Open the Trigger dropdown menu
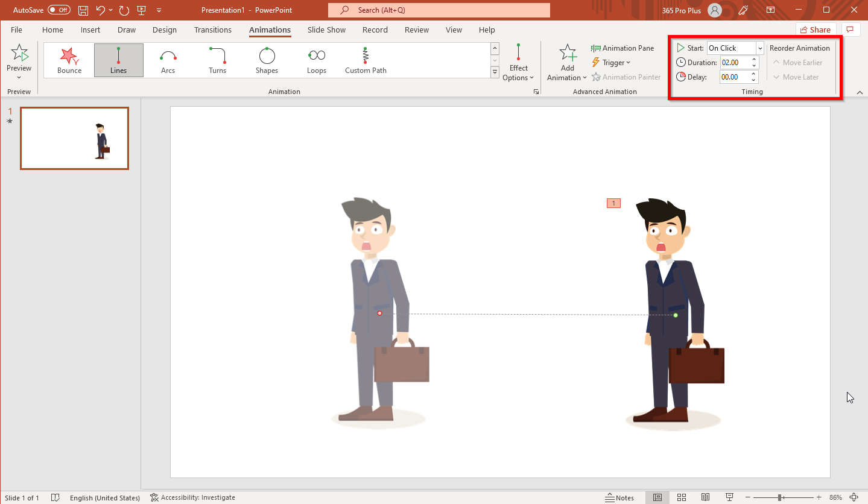868x504 pixels. click(x=612, y=62)
